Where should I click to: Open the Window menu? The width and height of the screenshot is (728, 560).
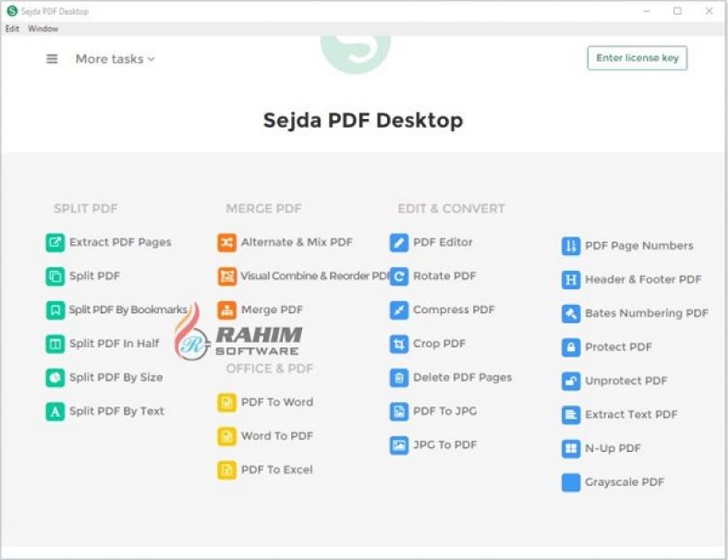[42, 29]
